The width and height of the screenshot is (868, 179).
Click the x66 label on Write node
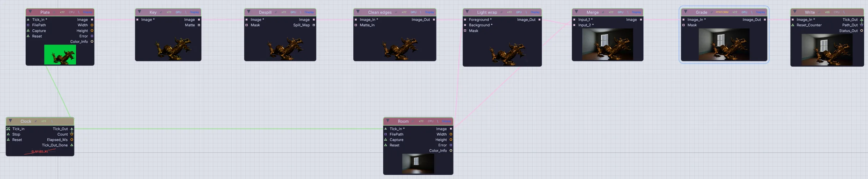(x=827, y=12)
